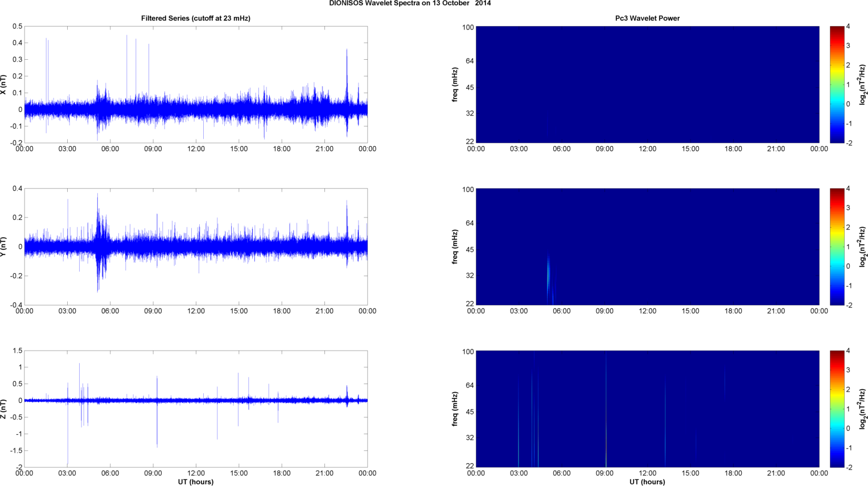Click the Y component filtered time series plot

point(196,247)
